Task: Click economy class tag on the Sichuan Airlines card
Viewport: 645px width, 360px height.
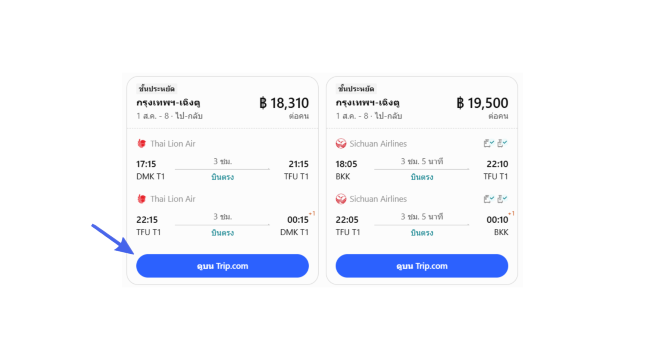Action: click(356, 88)
